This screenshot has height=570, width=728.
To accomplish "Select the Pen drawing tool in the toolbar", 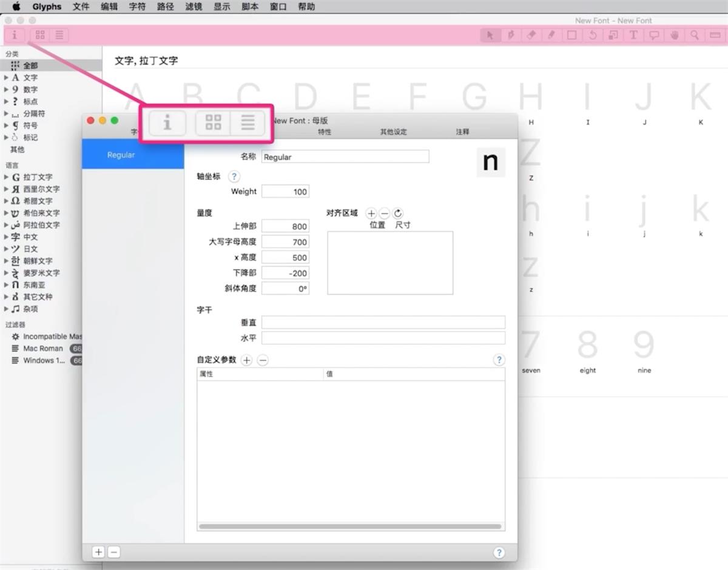I will pos(511,35).
